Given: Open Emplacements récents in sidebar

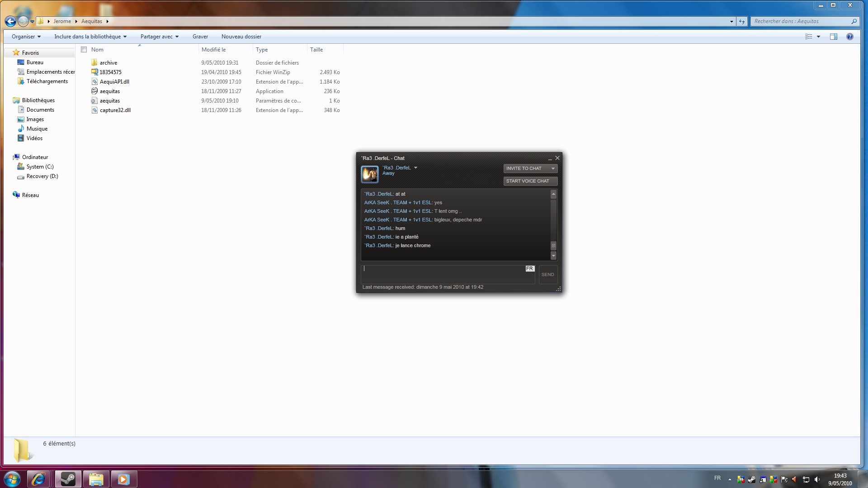Looking at the screenshot, I should (50, 72).
